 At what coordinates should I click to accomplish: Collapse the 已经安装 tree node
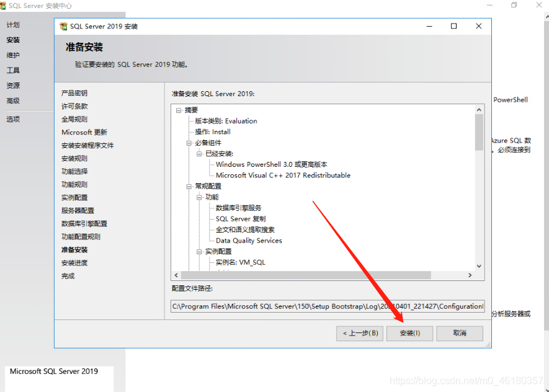click(200, 154)
